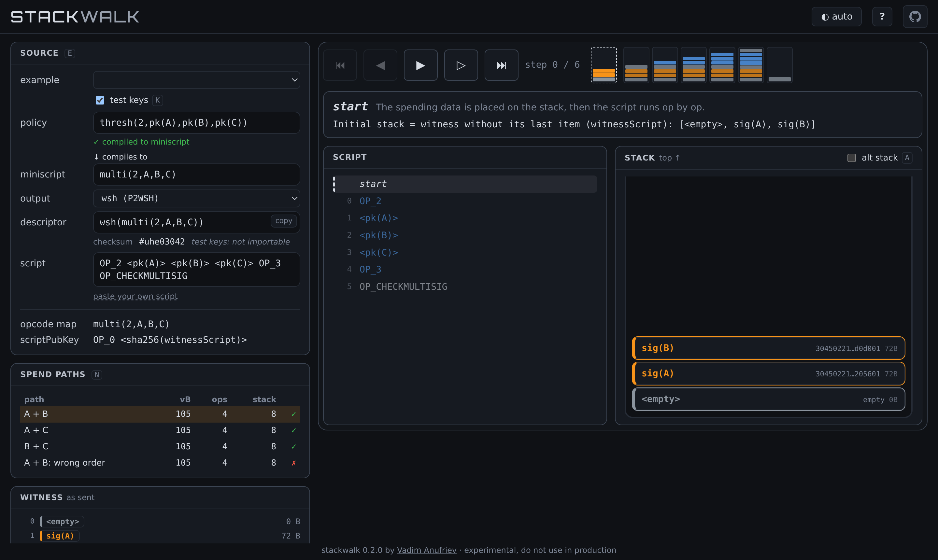Viewport: 938px width, 560px height.
Task: Open the GitHub repository icon
Action: pos(915,17)
